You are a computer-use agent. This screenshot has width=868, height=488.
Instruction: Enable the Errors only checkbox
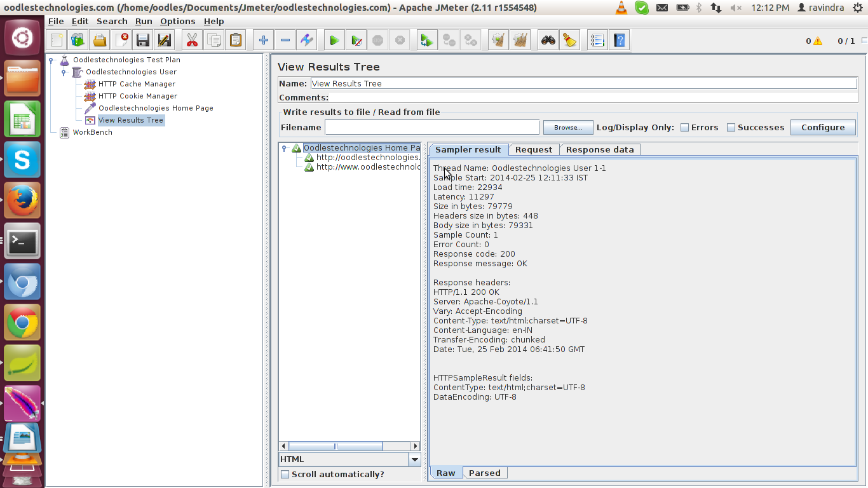pos(684,128)
